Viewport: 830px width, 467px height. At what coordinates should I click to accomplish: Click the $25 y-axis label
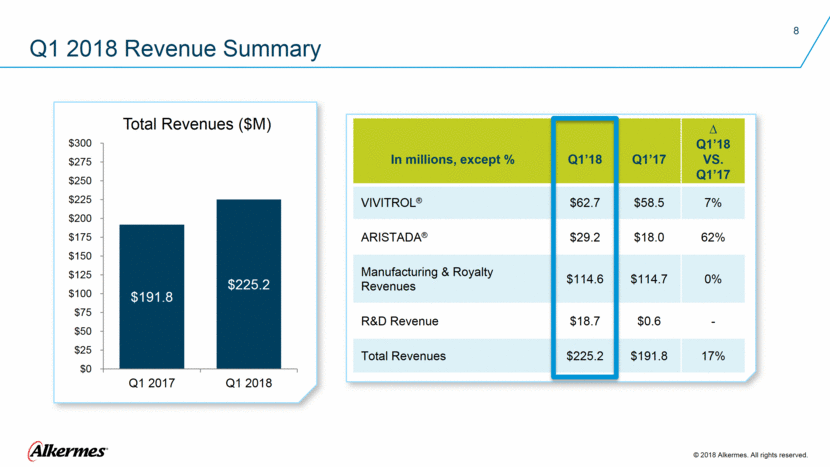(x=83, y=350)
